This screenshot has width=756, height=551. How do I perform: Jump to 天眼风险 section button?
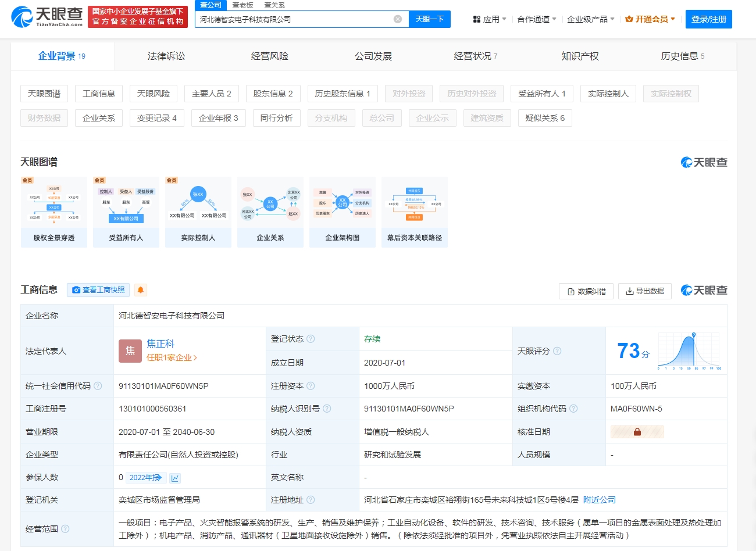(154, 94)
